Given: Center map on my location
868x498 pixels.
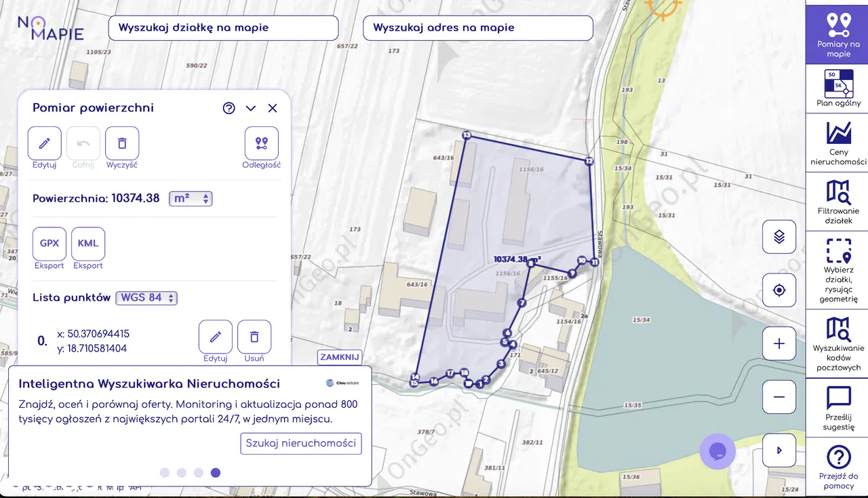Looking at the screenshot, I should (x=779, y=290).
